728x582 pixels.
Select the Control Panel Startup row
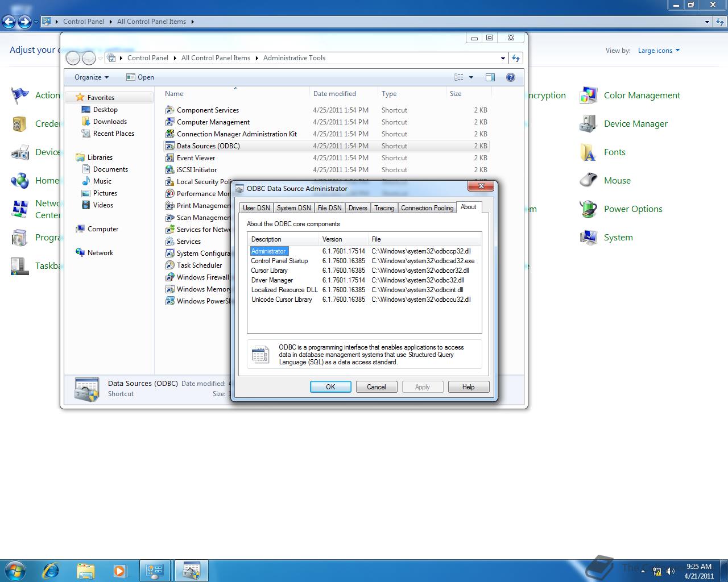(x=364, y=261)
